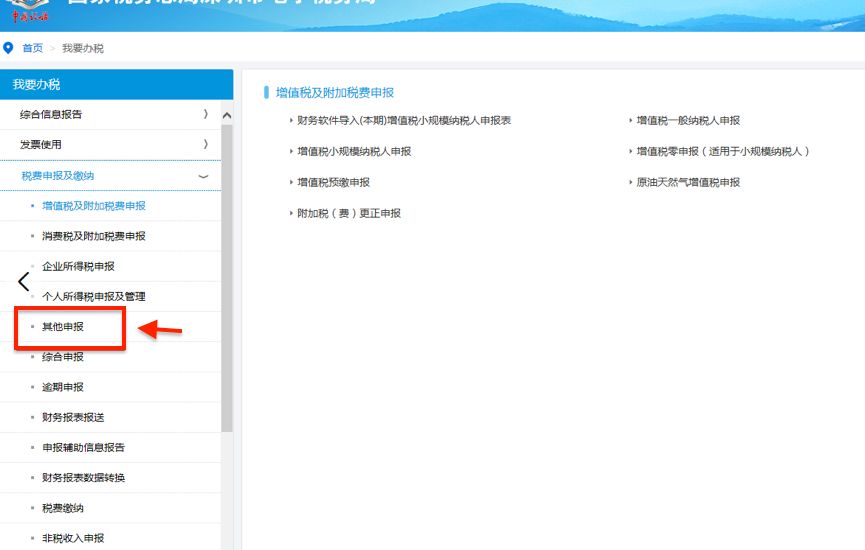865x550 pixels.
Task: Select 其他申报 in sidebar
Action: click(63, 327)
